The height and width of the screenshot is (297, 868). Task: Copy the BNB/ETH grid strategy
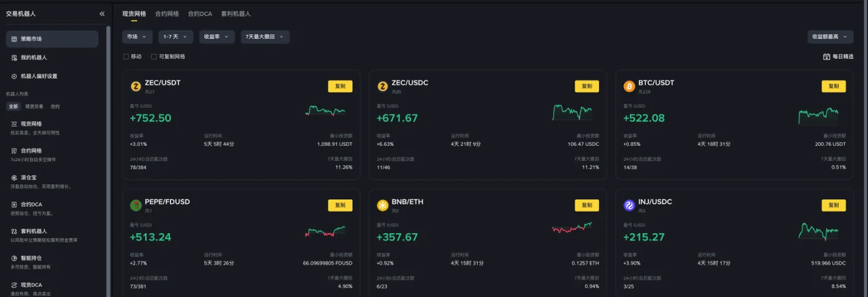pos(587,205)
